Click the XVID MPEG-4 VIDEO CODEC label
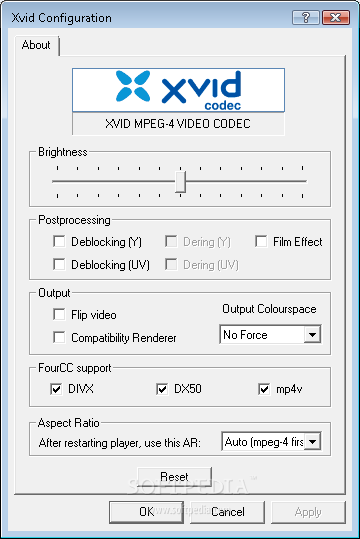Image resolution: width=360 pixels, height=539 pixels. point(178,124)
